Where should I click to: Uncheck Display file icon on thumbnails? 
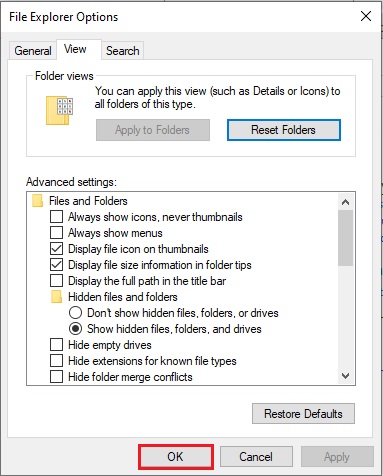(56, 249)
